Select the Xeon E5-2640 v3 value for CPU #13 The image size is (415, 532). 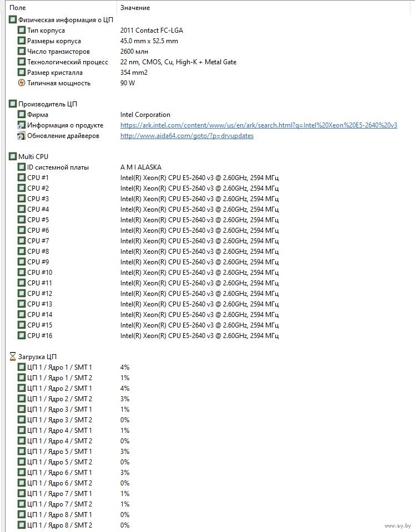tap(199, 304)
